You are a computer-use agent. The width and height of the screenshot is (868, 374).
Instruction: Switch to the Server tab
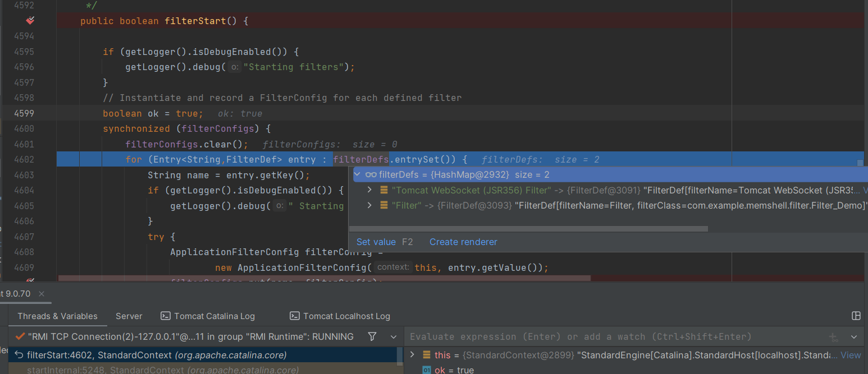click(x=129, y=316)
